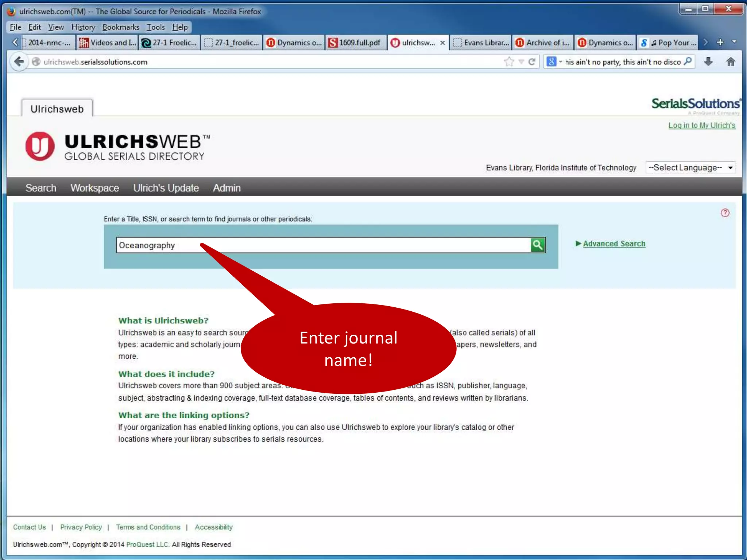Viewport: 747px width, 560px height.
Task: Open the Firefox downloads arrow icon
Action: coord(708,62)
